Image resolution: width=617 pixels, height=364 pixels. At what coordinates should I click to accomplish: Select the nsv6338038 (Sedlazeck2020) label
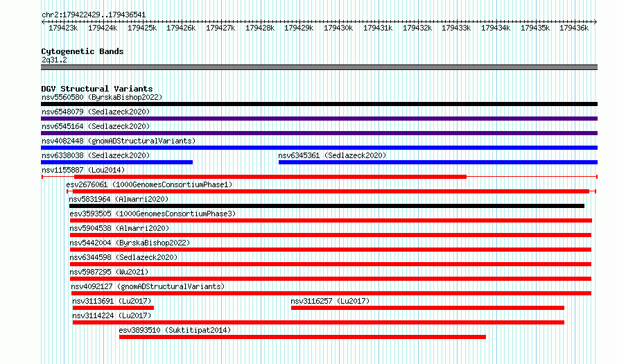click(x=96, y=155)
